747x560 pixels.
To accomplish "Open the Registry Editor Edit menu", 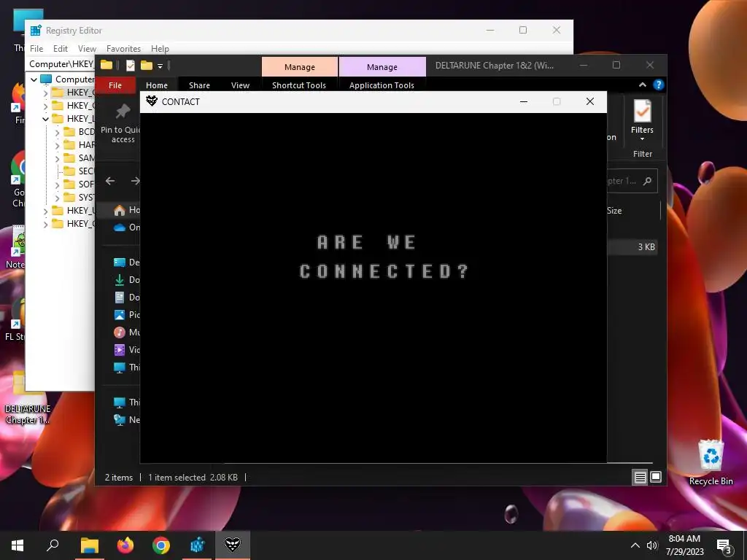I will (x=60, y=49).
